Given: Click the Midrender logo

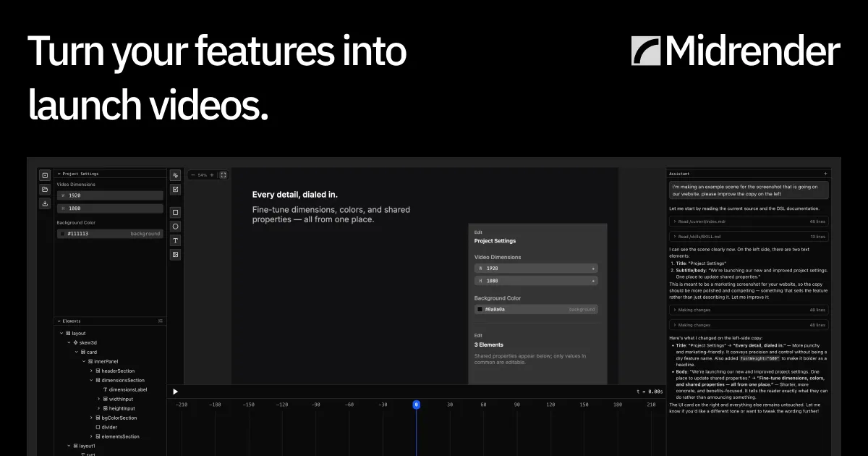Looking at the screenshot, I should click(736, 51).
